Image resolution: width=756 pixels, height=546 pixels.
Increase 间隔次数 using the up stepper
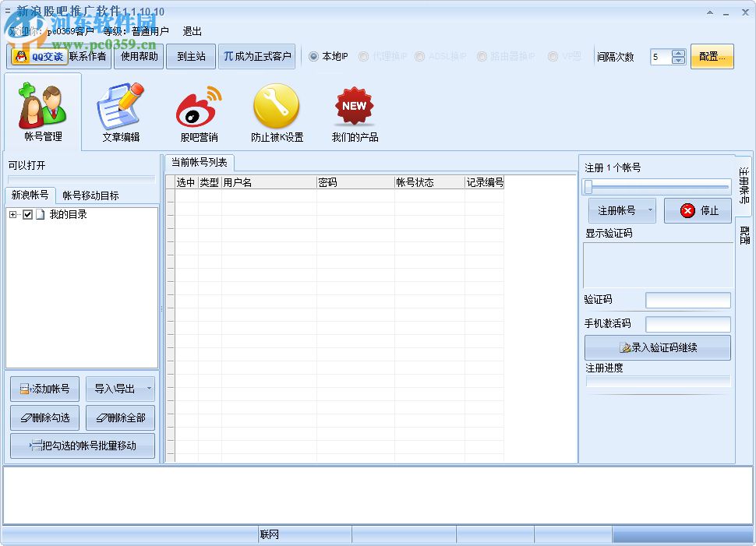[x=679, y=53]
